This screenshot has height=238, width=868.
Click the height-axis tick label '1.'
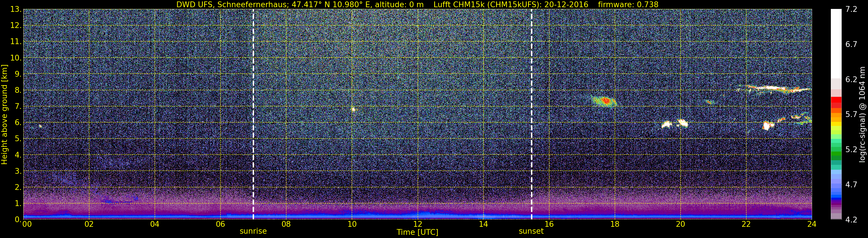tap(18, 203)
